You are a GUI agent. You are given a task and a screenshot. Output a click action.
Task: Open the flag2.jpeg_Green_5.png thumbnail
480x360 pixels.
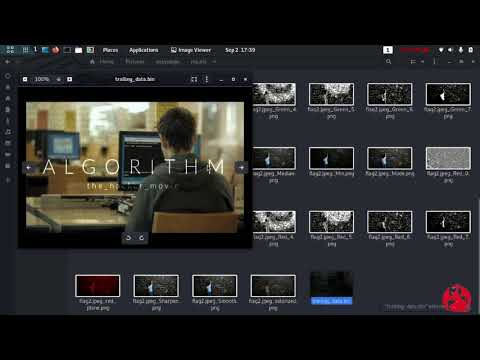(x=331, y=94)
